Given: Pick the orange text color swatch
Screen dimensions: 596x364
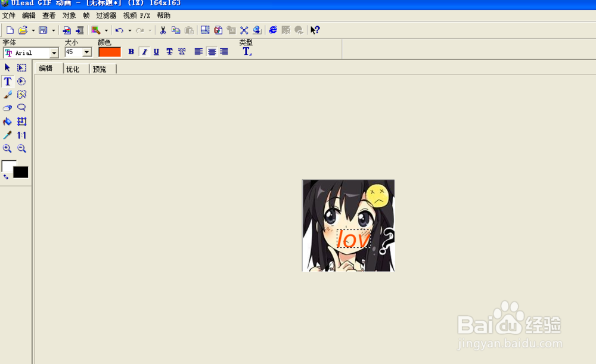Looking at the screenshot, I should 110,52.
